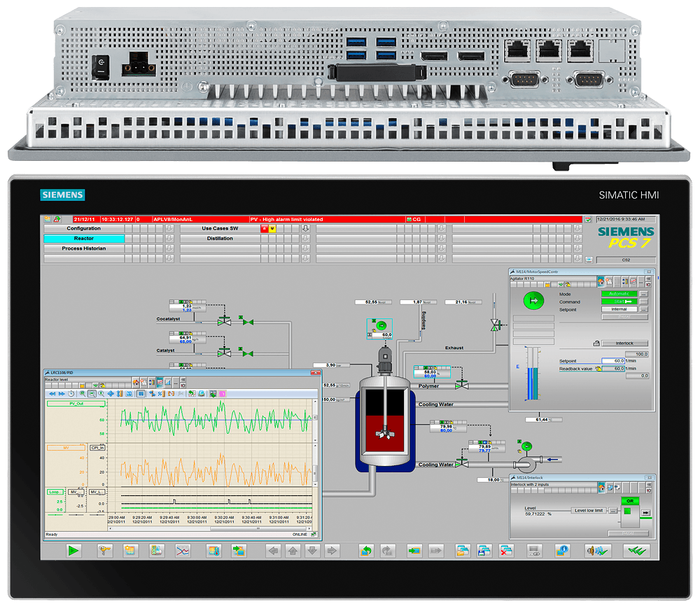
Task: Click the Setpoint value field showing 60,0
Action: coord(613,361)
